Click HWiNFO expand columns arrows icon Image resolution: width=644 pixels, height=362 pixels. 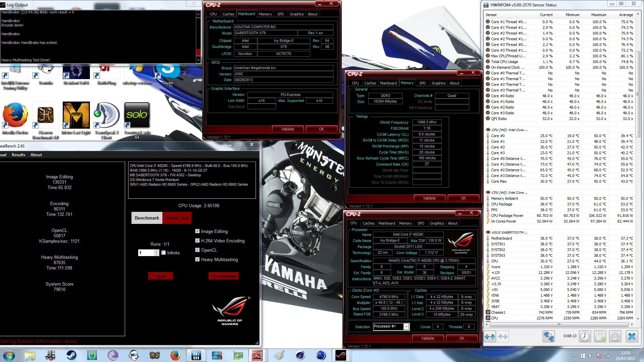(x=490, y=336)
